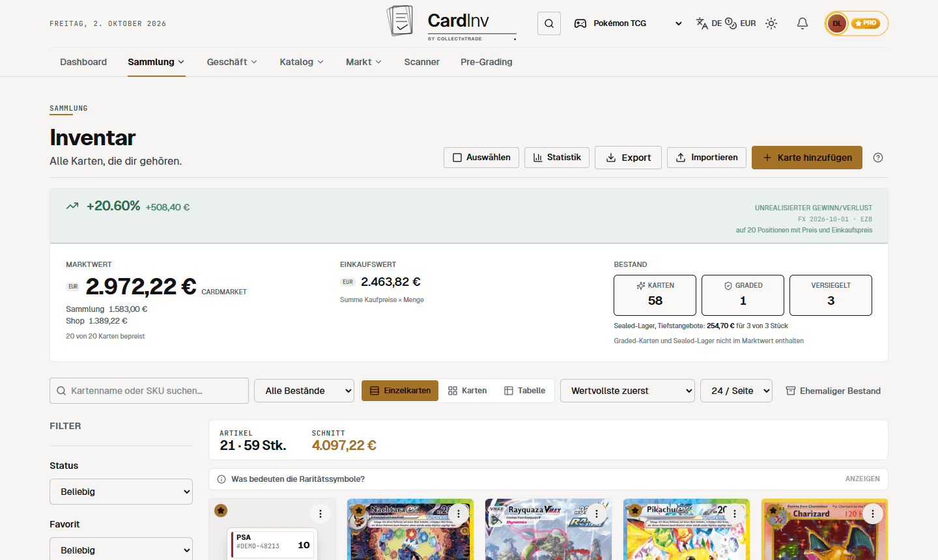938x560 pixels.
Task: Expand the Sammlung menu
Action: click(156, 62)
